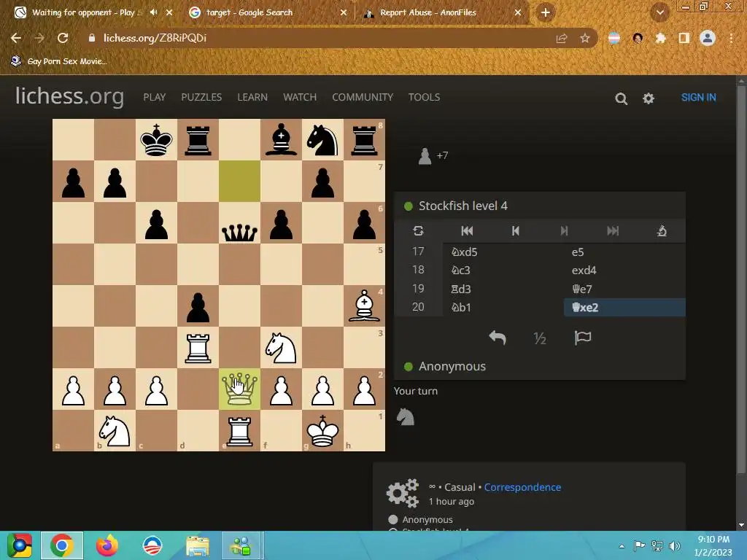Jump to last move button
747x560 pixels.
613,231
